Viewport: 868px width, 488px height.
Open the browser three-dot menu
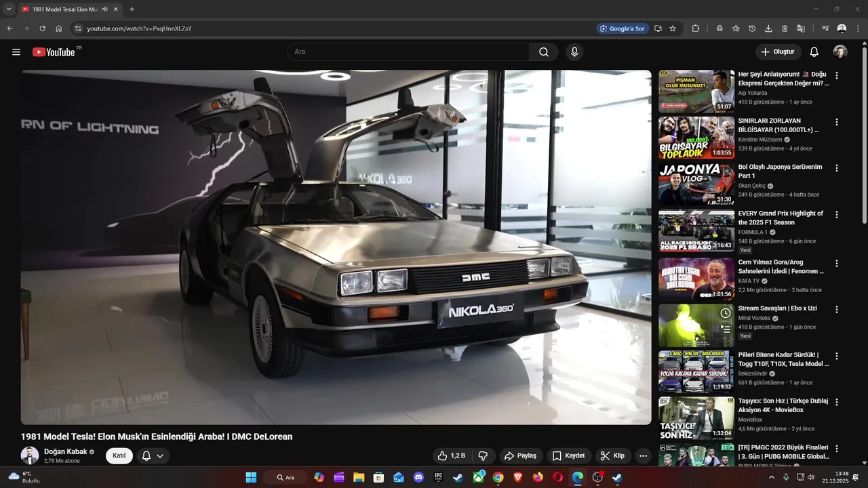(x=858, y=28)
